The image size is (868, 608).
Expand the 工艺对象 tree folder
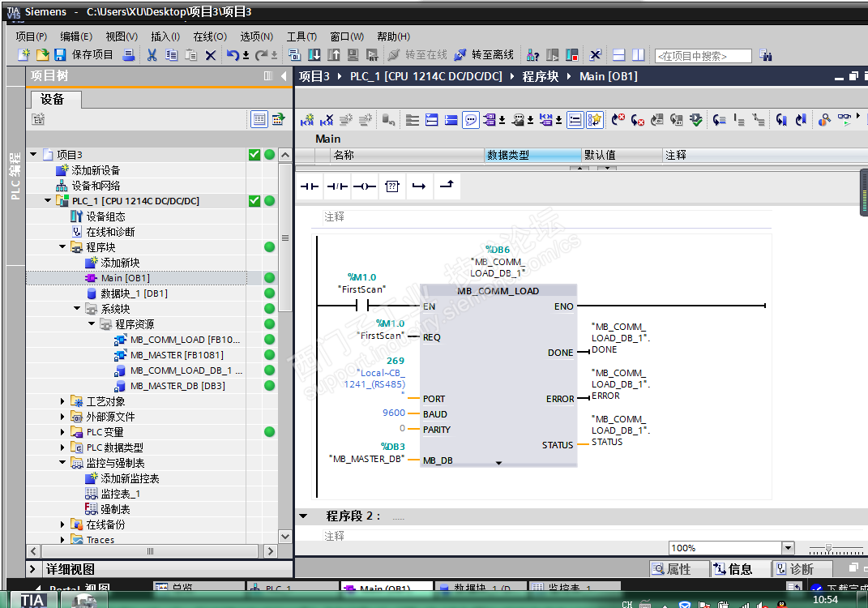[x=63, y=401]
